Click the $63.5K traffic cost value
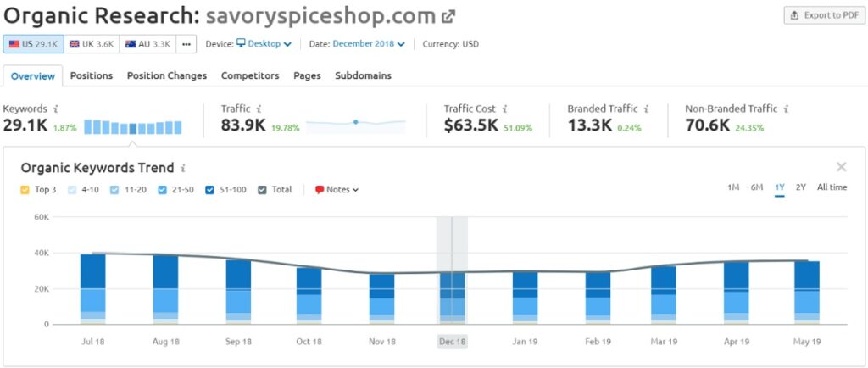 pos(471,125)
